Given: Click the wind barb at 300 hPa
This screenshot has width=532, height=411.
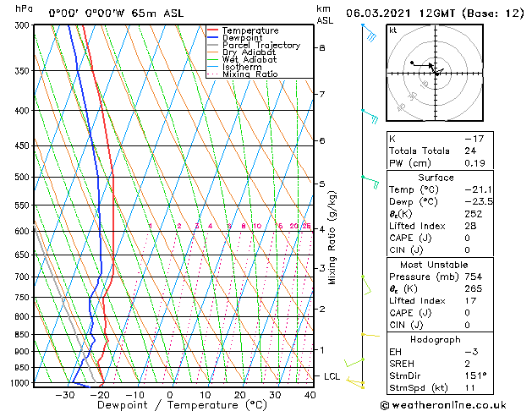Looking at the screenshot, I should coord(368,33).
